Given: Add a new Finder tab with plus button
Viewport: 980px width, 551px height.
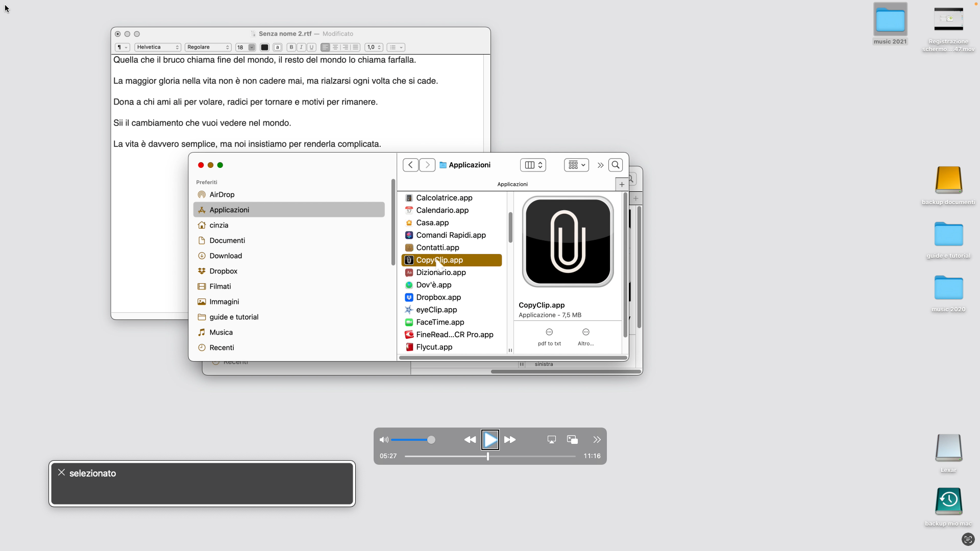Looking at the screenshot, I should tap(622, 185).
